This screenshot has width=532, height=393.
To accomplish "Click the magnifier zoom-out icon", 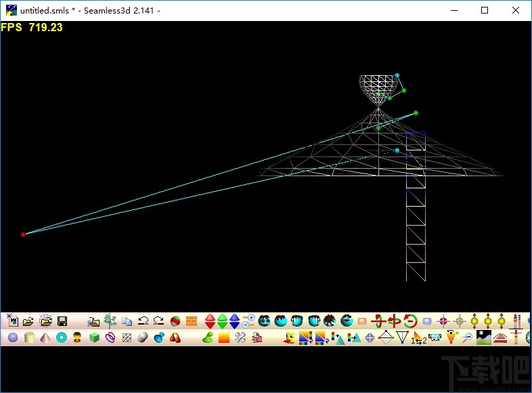I will coord(468,337).
